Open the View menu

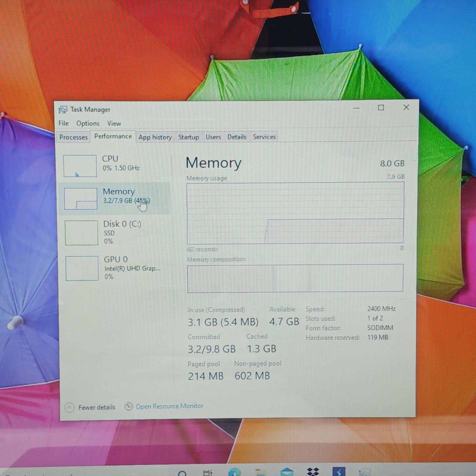point(114,124)
